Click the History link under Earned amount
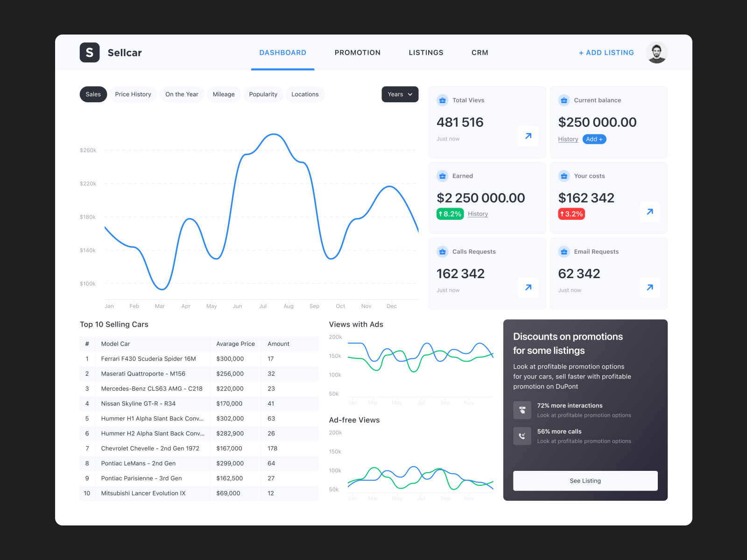747x560 pixels. [x=478, y=214]
